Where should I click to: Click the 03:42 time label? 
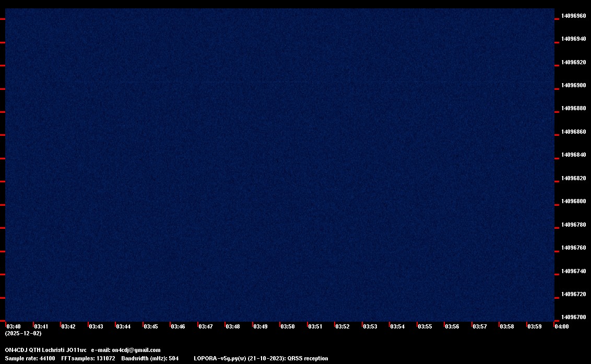[68, 326]
